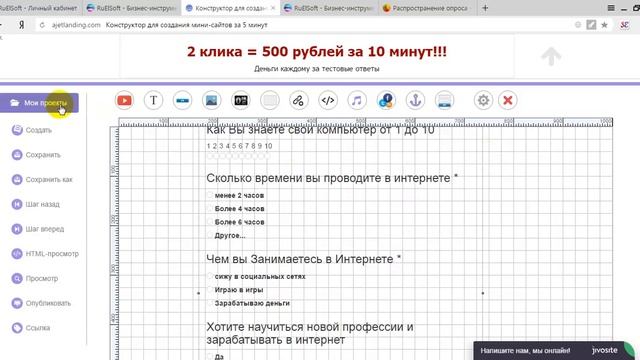Click the page edit icon in address bar
This screenshot has height=360, width=640.
(591, 25)
